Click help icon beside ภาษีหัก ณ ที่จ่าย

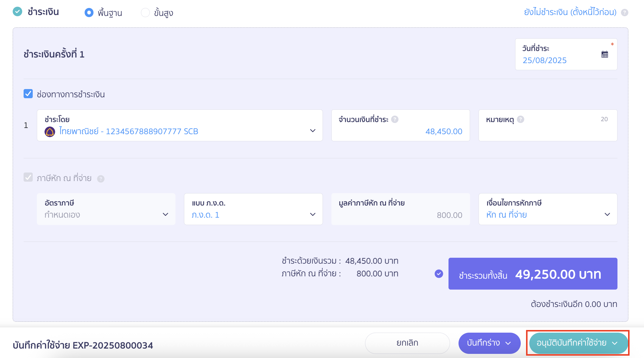point(101,179)
